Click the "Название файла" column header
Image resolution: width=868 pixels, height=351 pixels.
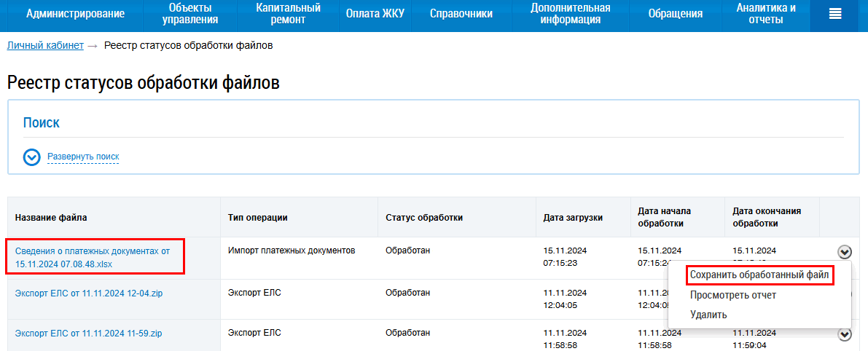click(x=50, y=217)
